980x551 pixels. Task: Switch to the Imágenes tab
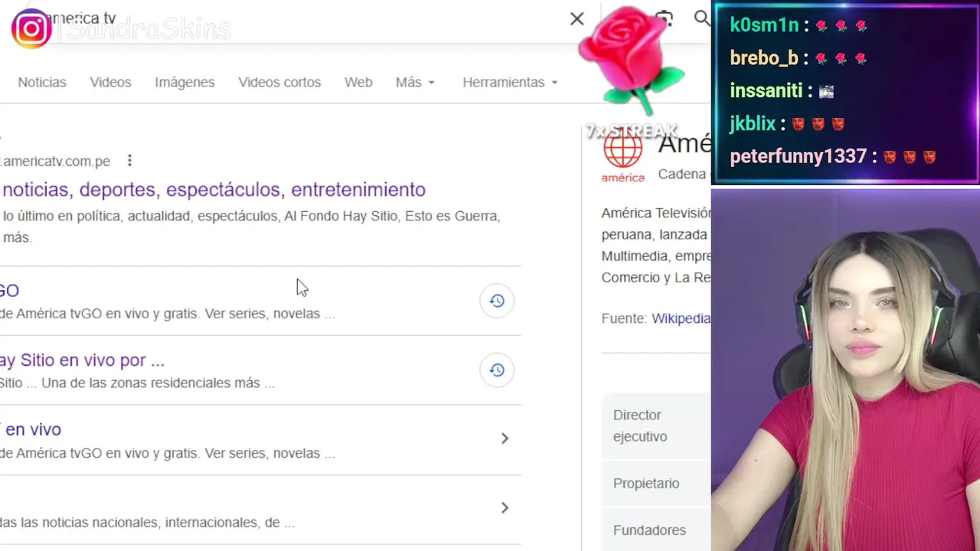(x=185, y=82)
